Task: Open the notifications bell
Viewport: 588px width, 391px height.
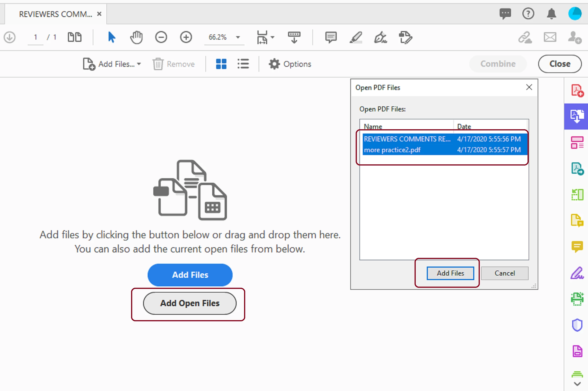Action: coord(551,14)
